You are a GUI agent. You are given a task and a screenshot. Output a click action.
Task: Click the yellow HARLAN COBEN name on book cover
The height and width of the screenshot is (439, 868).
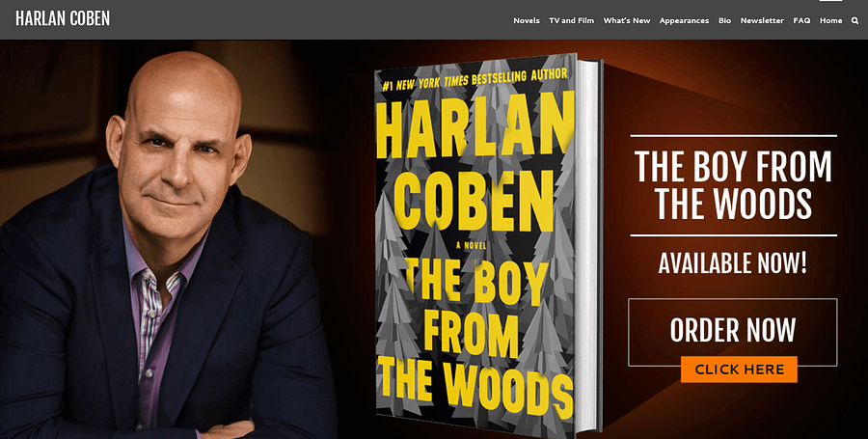click(x=475, y=164)
